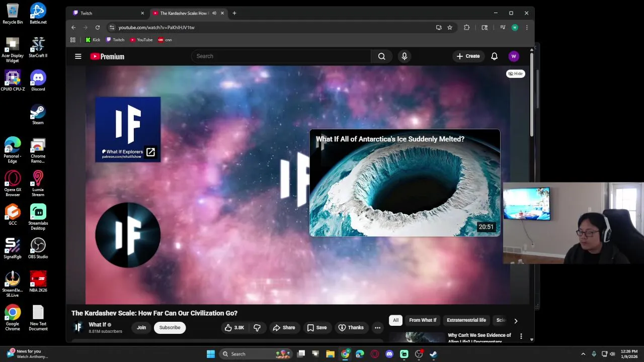The height and width of the screenshot is (362, 644).
Task: Hide the end screen cards
Action: [515, 73]
